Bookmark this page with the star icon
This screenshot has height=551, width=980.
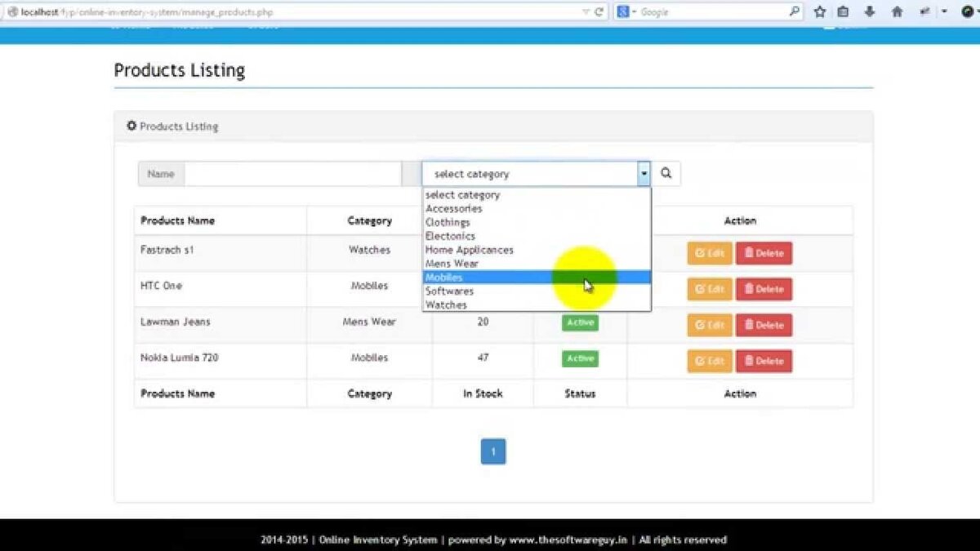820,12
